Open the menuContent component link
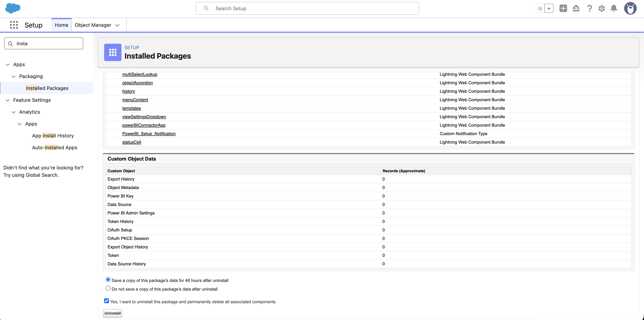The width and height of the screenshot is (644, 320). click(x=135, y=100)
